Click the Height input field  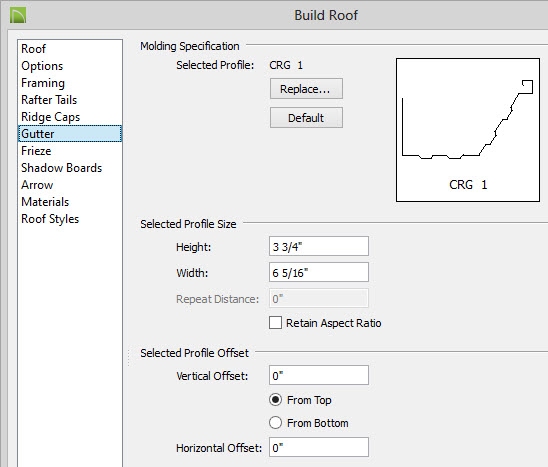click(x=319, y=246)
